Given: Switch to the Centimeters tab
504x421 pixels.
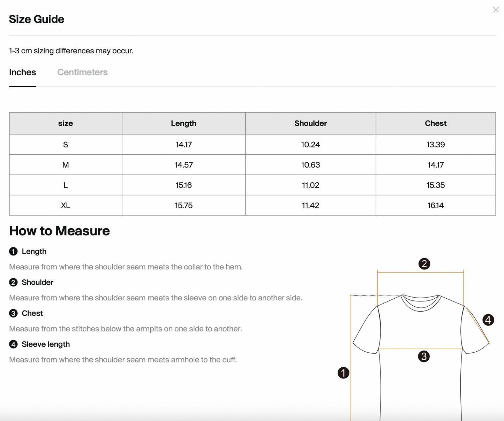Looking at the screenshot, I should point(82,72).
